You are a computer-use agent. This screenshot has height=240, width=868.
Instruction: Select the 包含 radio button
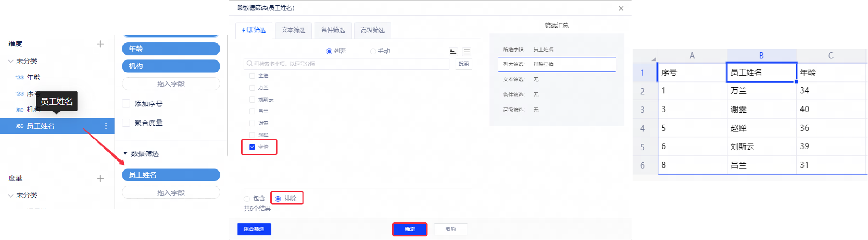click(247, 199)
